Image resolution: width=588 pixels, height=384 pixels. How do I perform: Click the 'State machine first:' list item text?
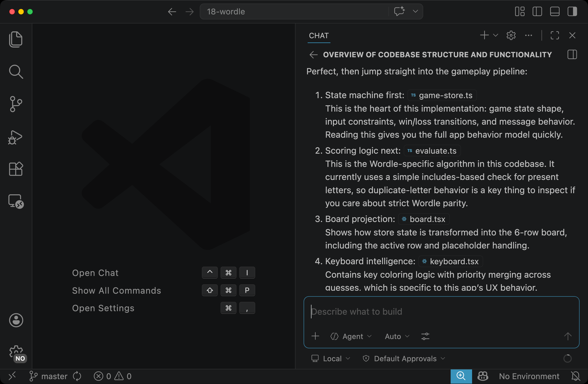(x=365, y=95)
